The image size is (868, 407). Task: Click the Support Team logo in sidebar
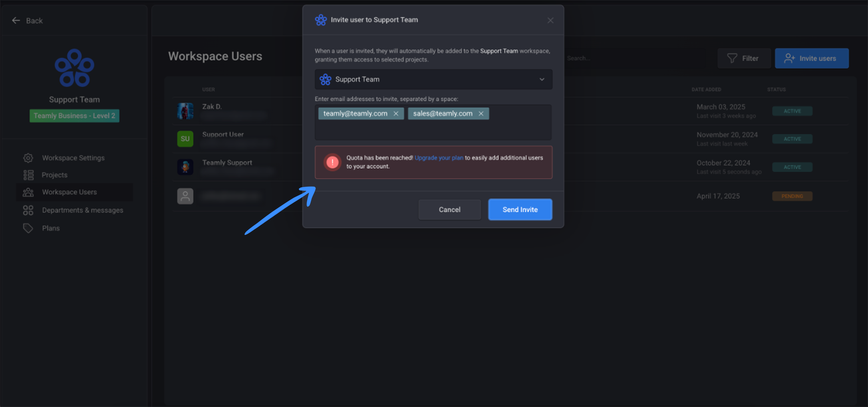point(74,68)
